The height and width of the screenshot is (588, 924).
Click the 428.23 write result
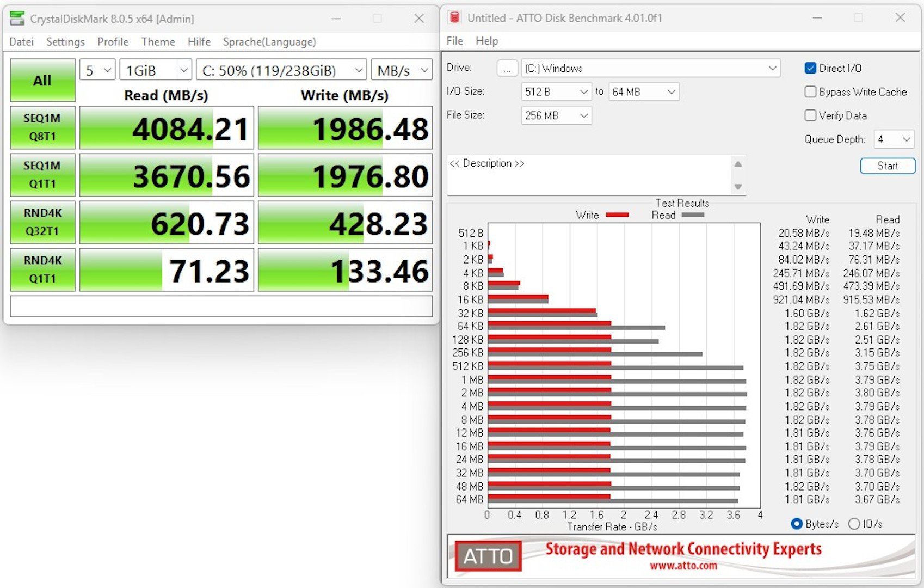click(x=345, y=222)
